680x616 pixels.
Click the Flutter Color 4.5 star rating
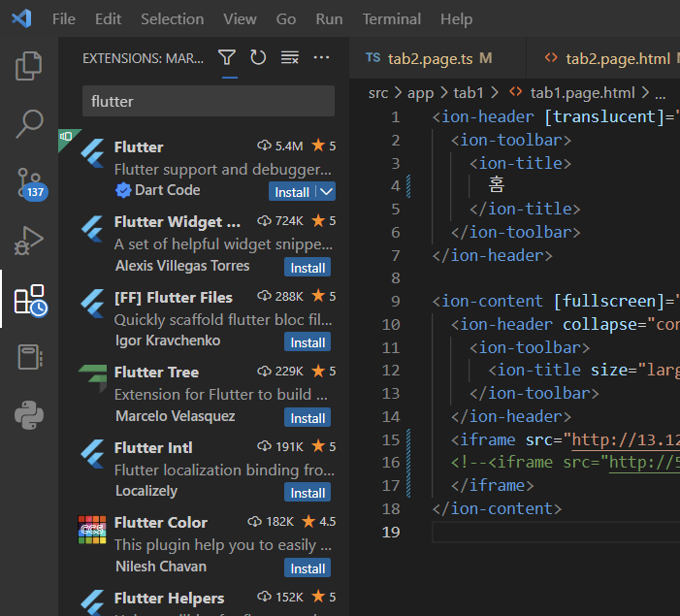pos(319,521)
